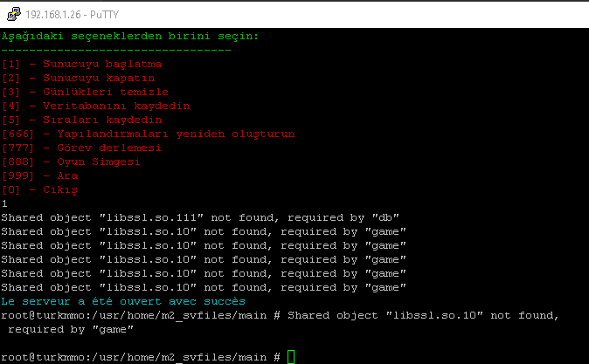Click the [5] Sıraları kaydedin line

coord(82,120)
